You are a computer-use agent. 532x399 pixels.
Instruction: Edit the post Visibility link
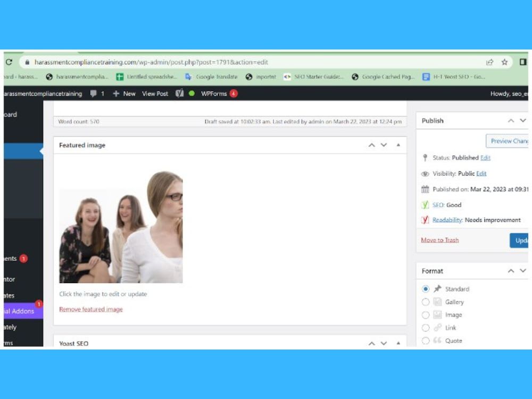tap(481, 174)
